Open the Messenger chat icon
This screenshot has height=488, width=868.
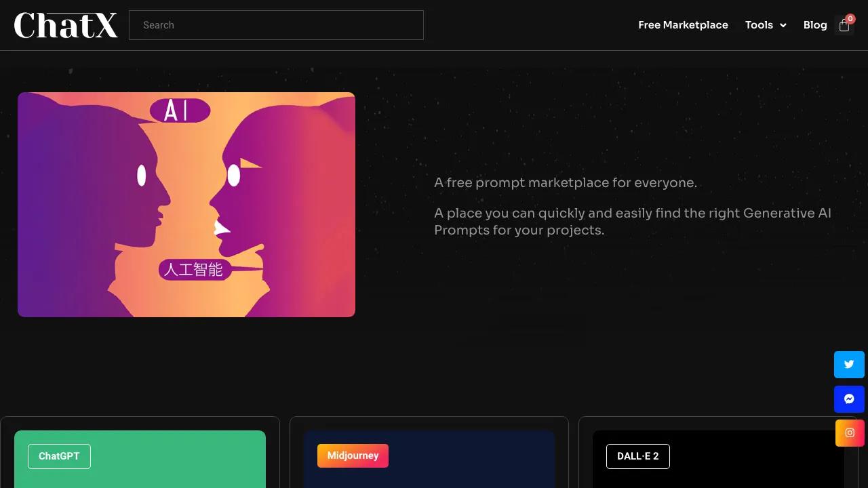click(x=849, y=399)
